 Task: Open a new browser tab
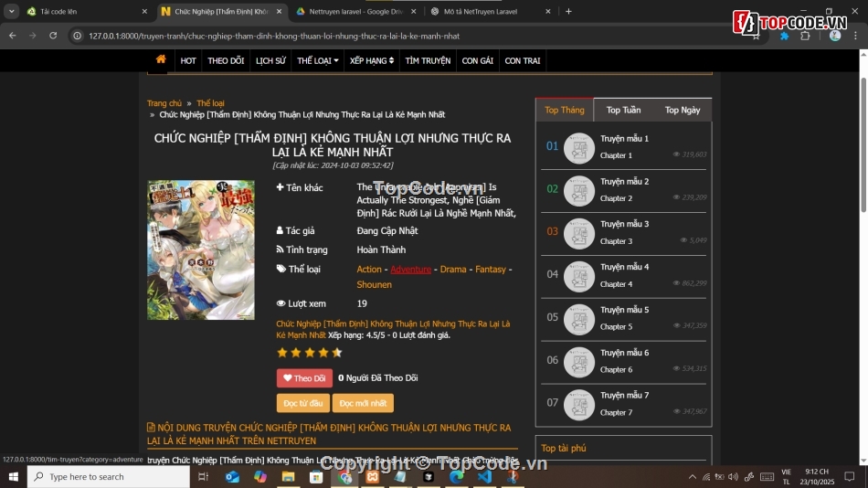[568, 11]
